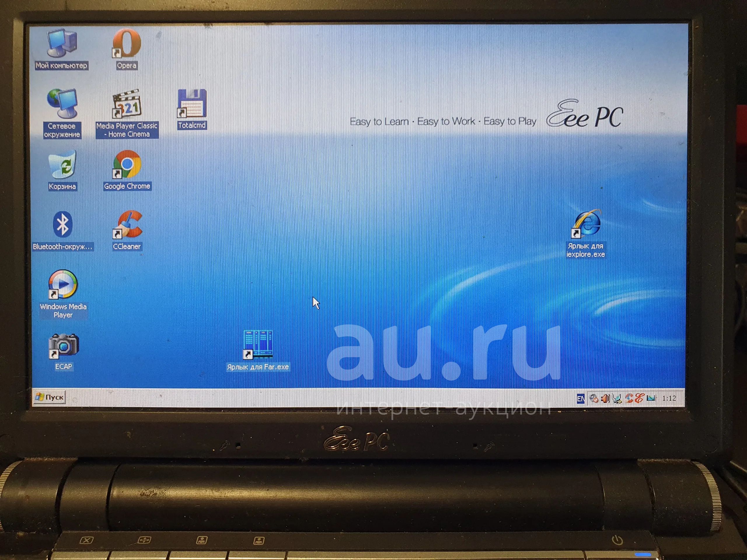
Task: Click the Windows Media Player label text
Action: [63, 311]
